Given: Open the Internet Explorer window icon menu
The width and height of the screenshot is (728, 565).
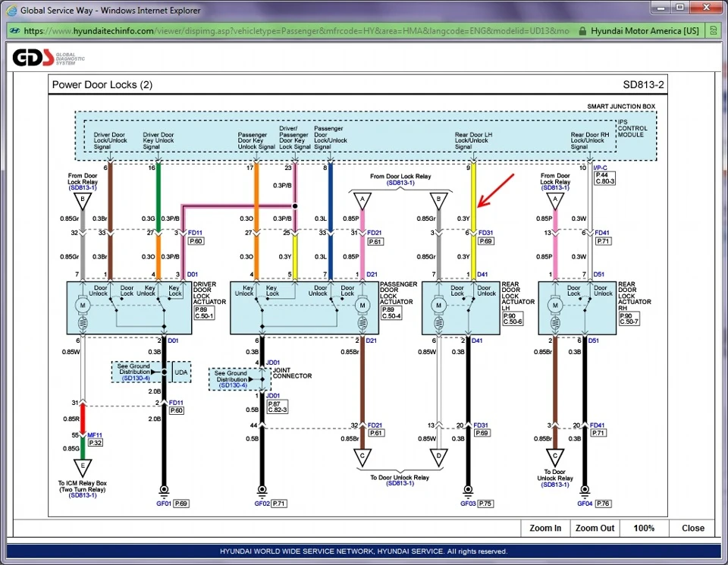Looking at the screenshot, I should [x=12, y=10].
